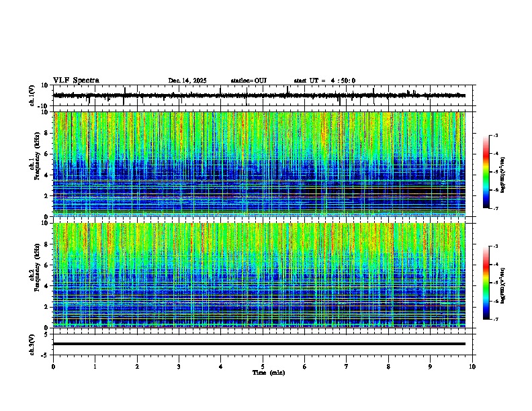Click the "-7" tick on ch.2 colorbar

[495, 319]
